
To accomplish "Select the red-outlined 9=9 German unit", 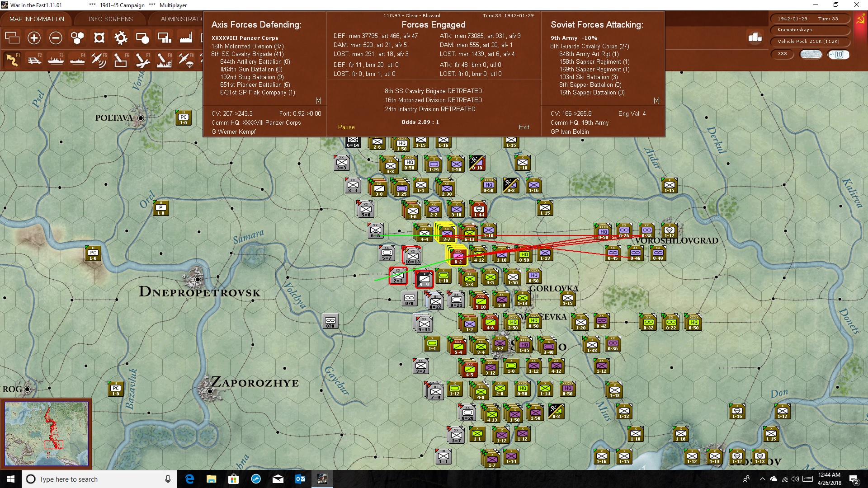I will [424, 279].
